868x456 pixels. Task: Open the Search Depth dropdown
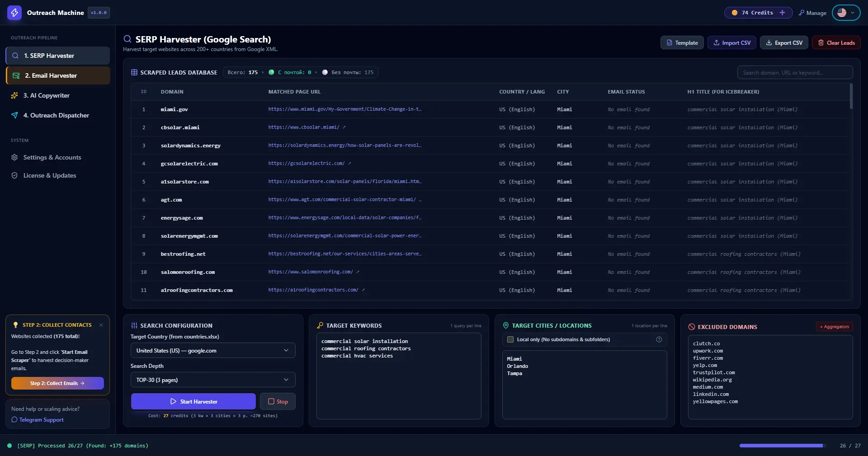point(213,380)
